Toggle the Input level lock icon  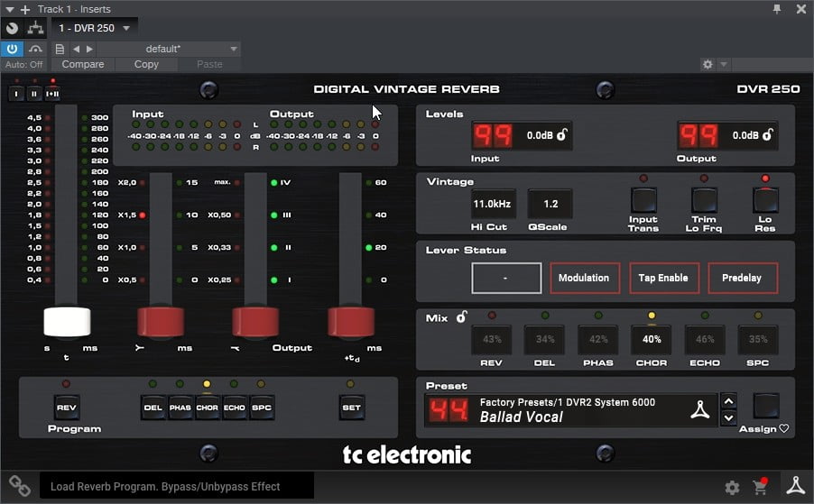(562, 134)
